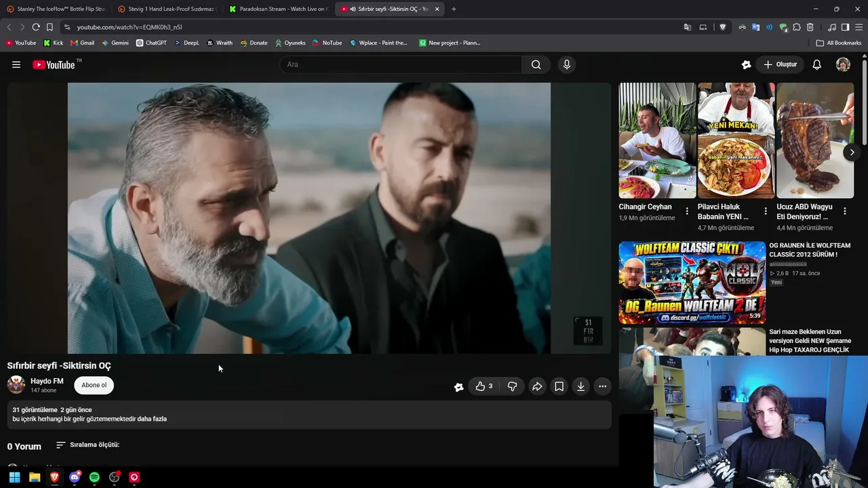Open the NoTube bookmark
This screenshot has height=488, width=868.
(x=327, y=43)
